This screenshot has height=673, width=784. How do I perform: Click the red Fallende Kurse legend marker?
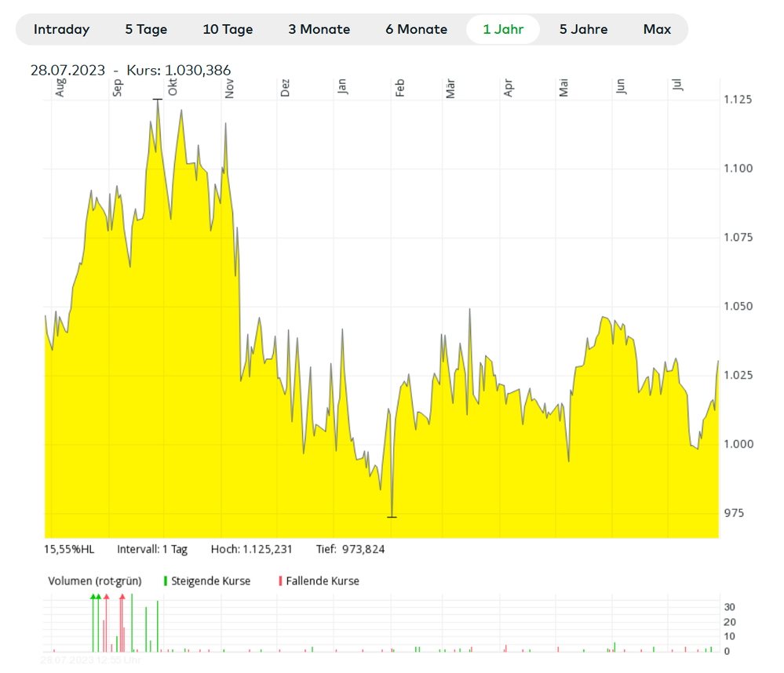[280, 581]
